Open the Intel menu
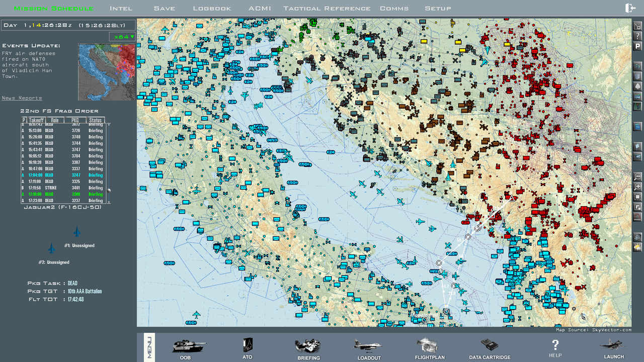Viewport: 644px width, 362px height. tap(121, 9)
